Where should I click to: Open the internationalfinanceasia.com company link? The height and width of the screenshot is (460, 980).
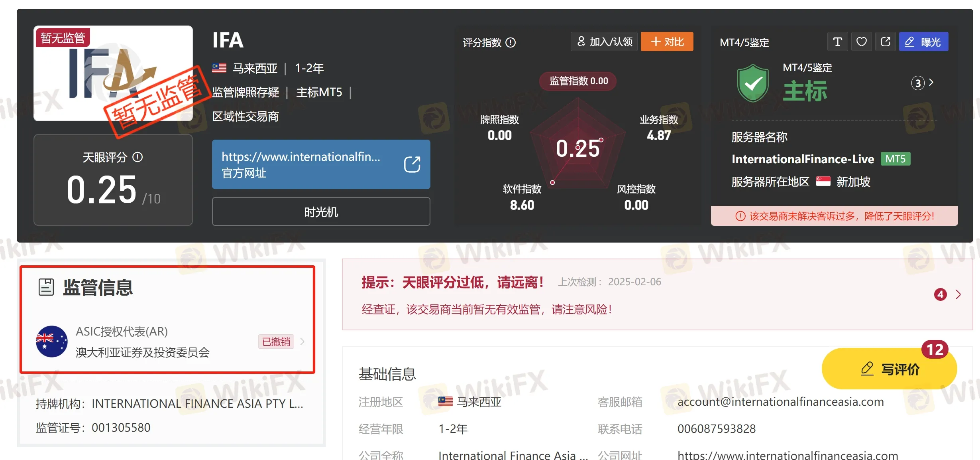(788, 455)
